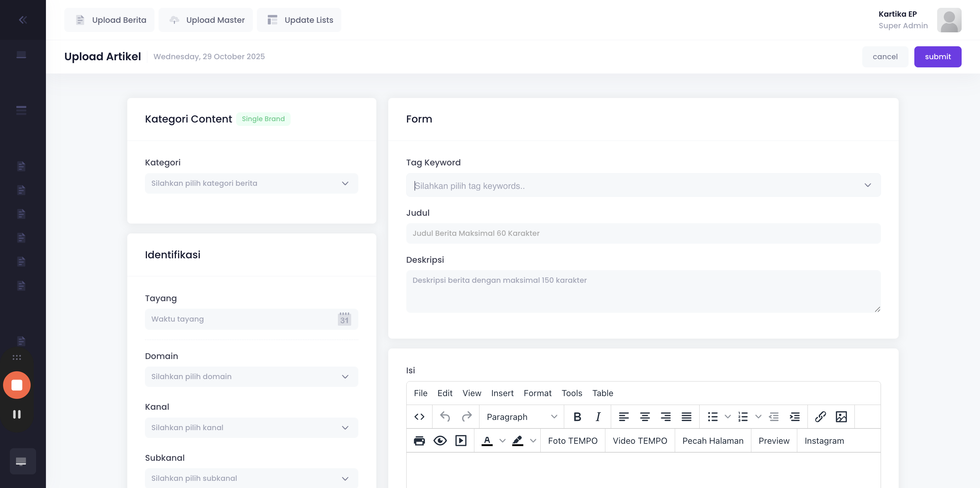The image size is (980, 488).
Task: Click the insert image icon
Action: click(841, 417)
